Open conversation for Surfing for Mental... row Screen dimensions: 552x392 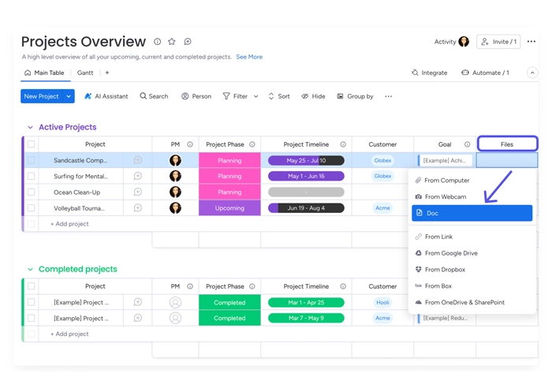click(138, 176)
